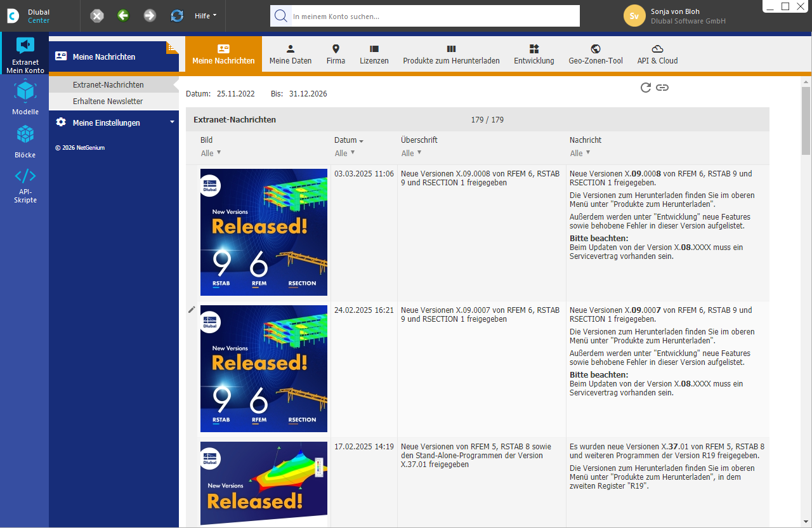Click the orange corner list icon

pos(172,48)
